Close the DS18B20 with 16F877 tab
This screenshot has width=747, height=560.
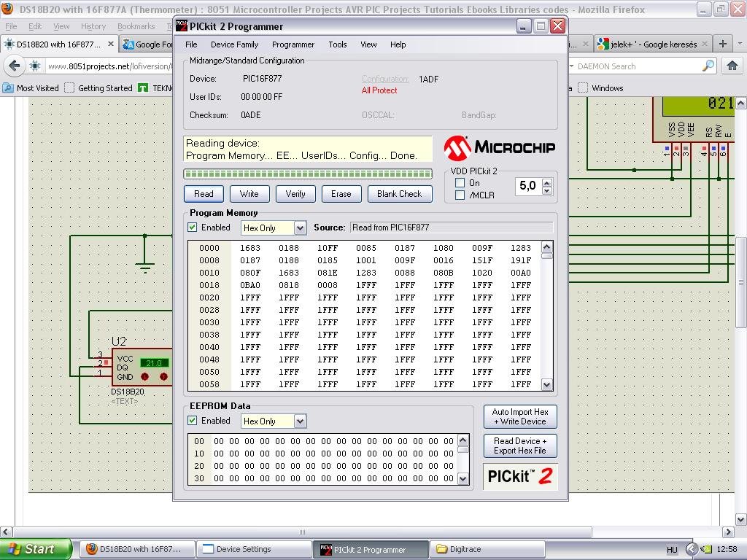(x=111, y=44)
